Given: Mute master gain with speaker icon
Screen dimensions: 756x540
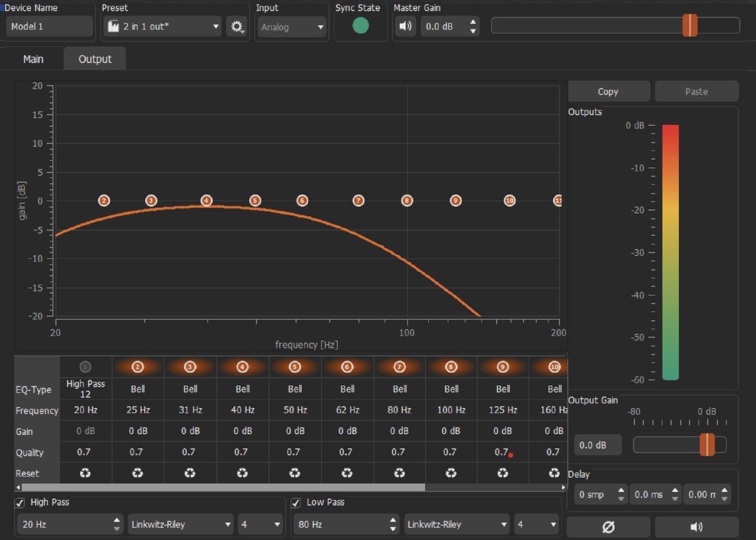Looking at the screenshot, I should 405,27.
